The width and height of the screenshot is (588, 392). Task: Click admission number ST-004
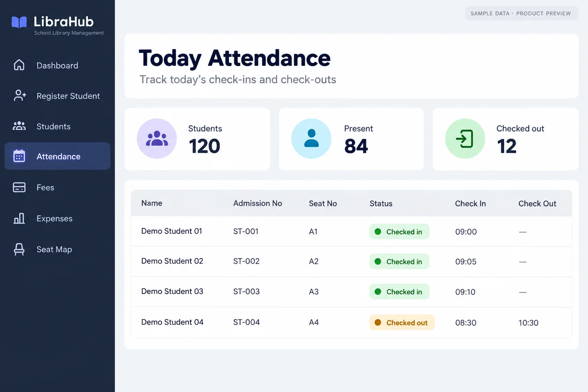tap(247, 322)
